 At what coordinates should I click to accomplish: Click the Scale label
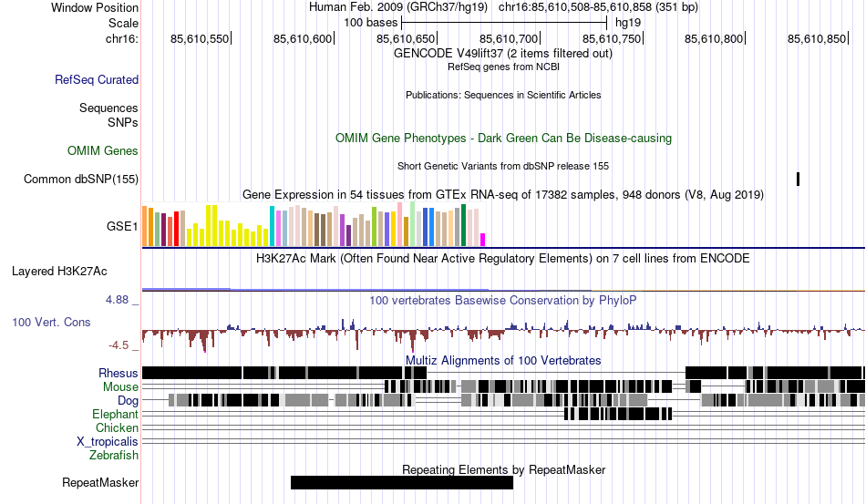[123, 23]
